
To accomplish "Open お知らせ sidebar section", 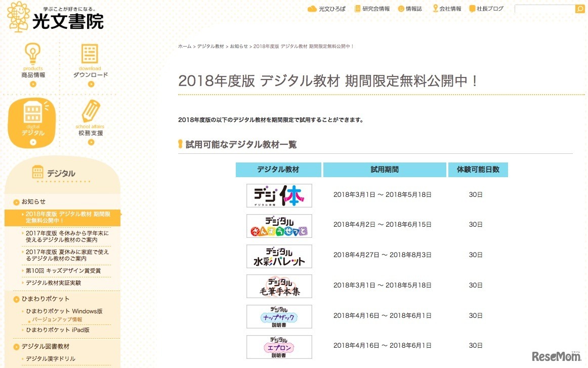I will (33, 202).
